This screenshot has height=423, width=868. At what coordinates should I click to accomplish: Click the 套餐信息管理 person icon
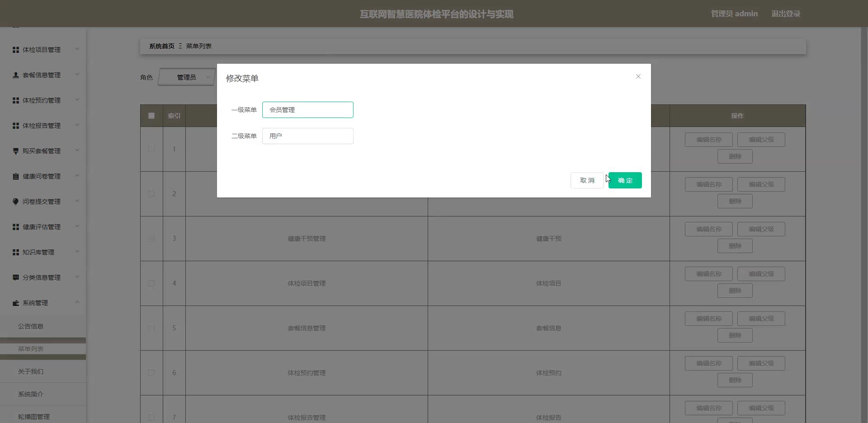(16, 75)
